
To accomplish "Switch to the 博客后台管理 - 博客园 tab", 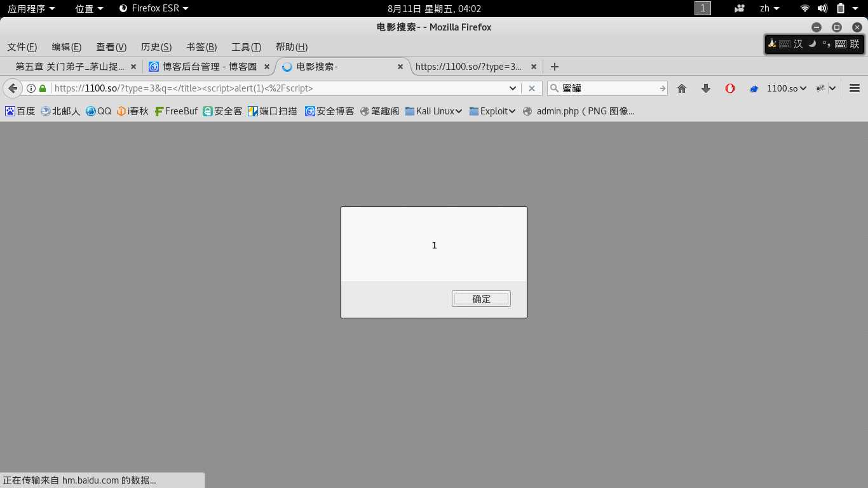I will (210, 66).
